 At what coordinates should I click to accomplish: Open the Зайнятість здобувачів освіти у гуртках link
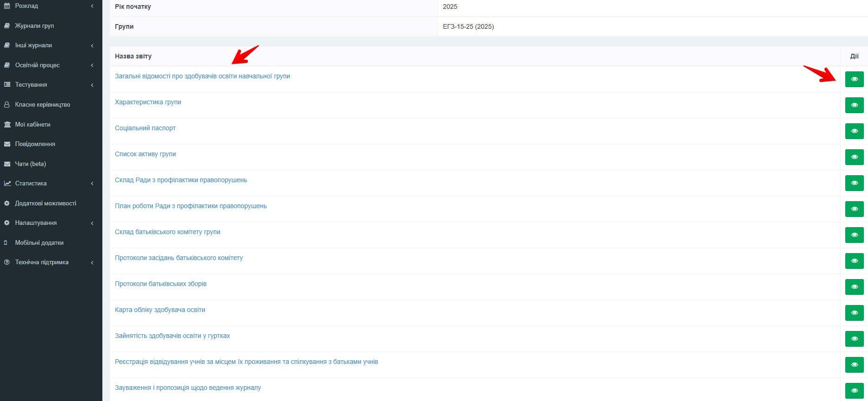click(x=172, y=336)
